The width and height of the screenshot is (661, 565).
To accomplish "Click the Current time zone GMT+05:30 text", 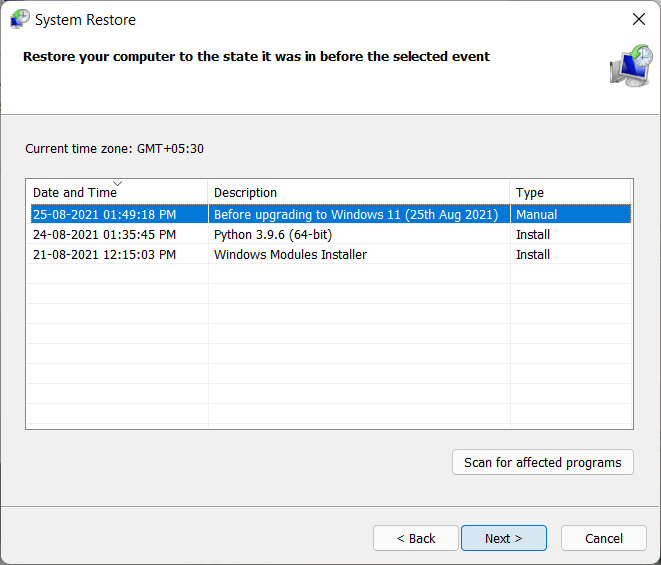I will click(114, 148).
